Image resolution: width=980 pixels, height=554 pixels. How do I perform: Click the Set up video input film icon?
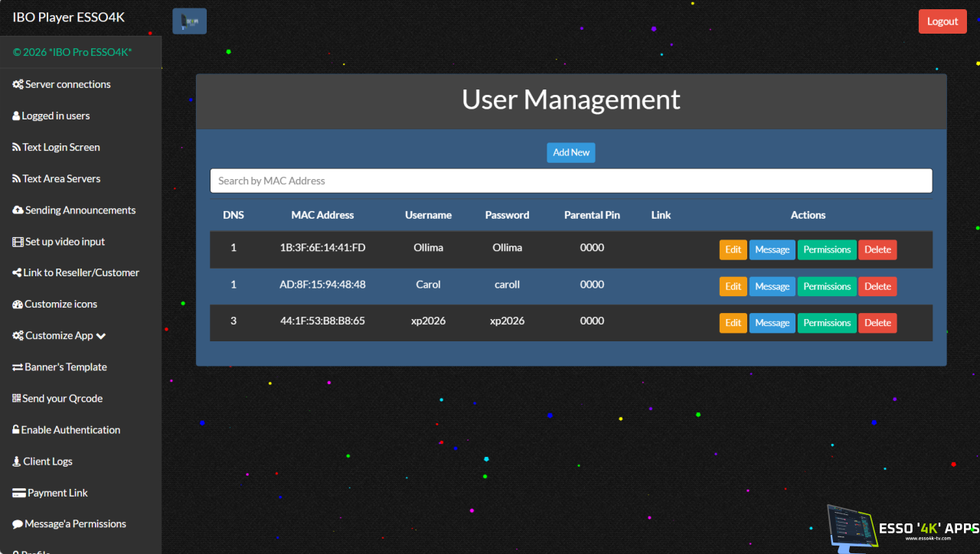click(18, 241)
